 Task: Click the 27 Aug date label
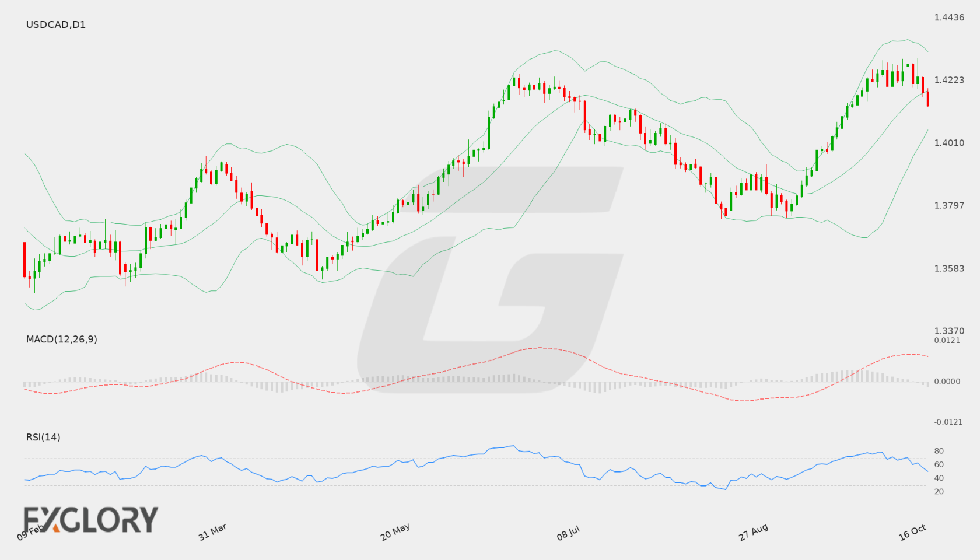753,532
